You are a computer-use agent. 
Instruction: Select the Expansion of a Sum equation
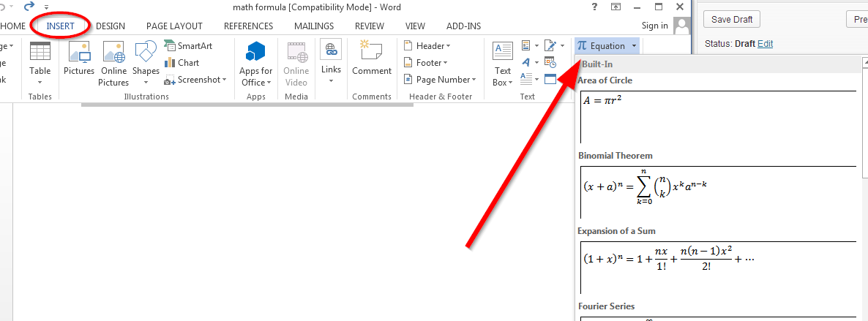coord(718,268)
